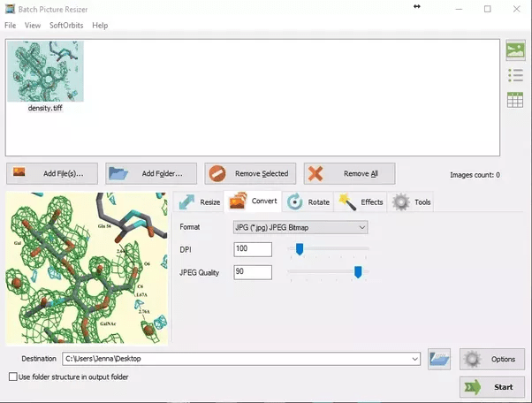
Task: Switch to table grid view icon
Action: coord(515,100)
